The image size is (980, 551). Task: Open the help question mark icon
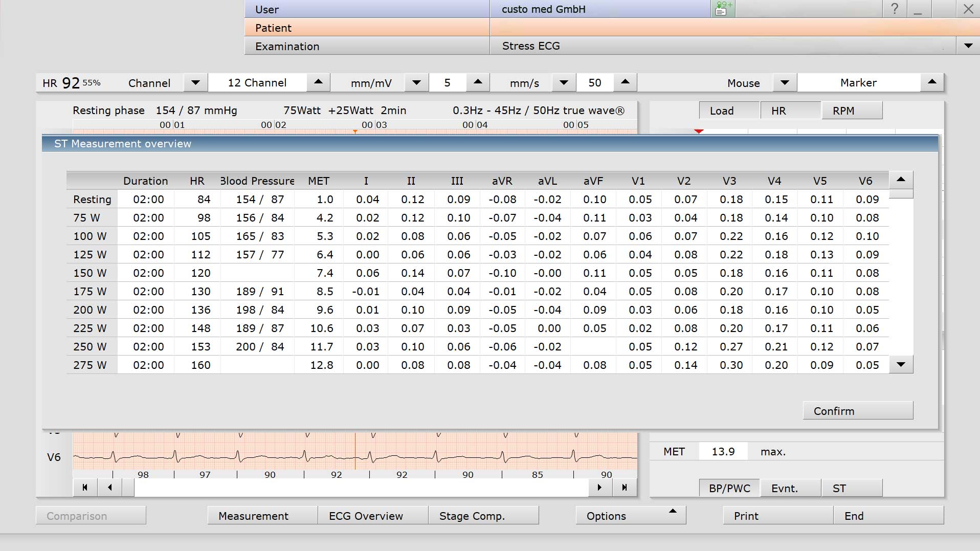point(894,9)
